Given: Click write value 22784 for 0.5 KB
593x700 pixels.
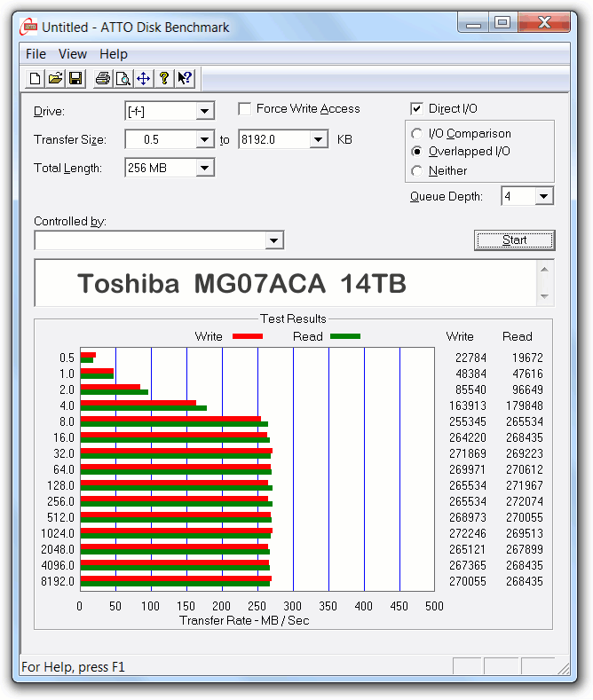Looking at the screenshot, I should tap(470, 358).
